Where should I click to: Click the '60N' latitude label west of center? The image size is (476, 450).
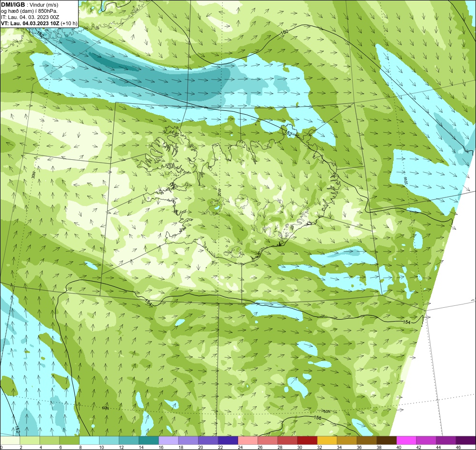[105, 408]
